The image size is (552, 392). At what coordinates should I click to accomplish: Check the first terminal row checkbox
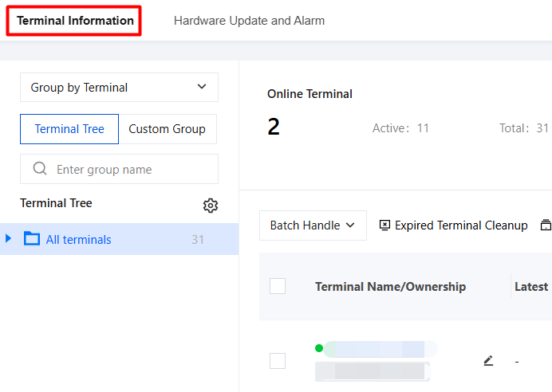click(278, 361)
